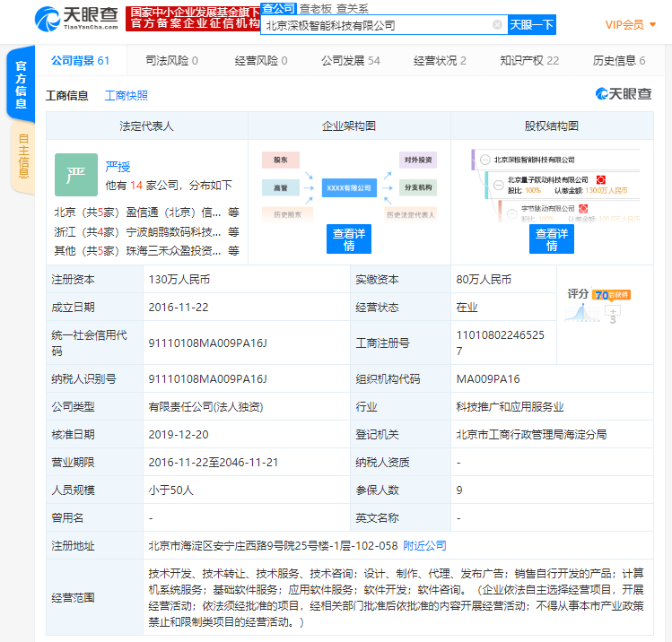Open the 经营状况 2 tab
Viewport: 672px width, 642px height.
pyautogui.click(x=440, y=61)
